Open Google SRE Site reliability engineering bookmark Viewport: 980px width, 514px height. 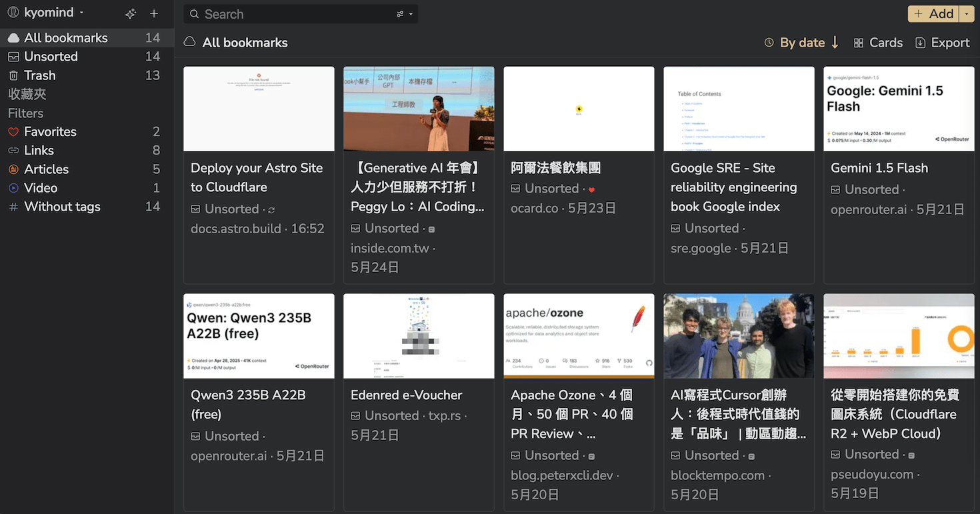[x=733, y=187]
